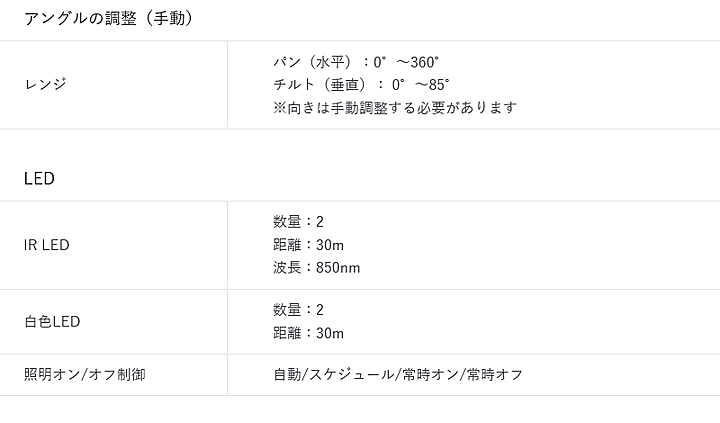This screenshot has height=423, width=720.
Task: Click the LED section heading
Action: 39,179
